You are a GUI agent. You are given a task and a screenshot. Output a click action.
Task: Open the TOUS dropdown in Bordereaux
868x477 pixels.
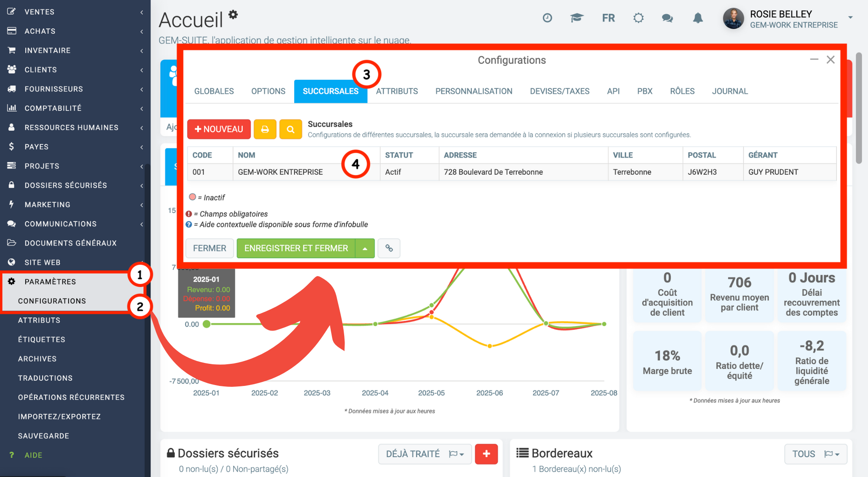click(x=815, y=454)
